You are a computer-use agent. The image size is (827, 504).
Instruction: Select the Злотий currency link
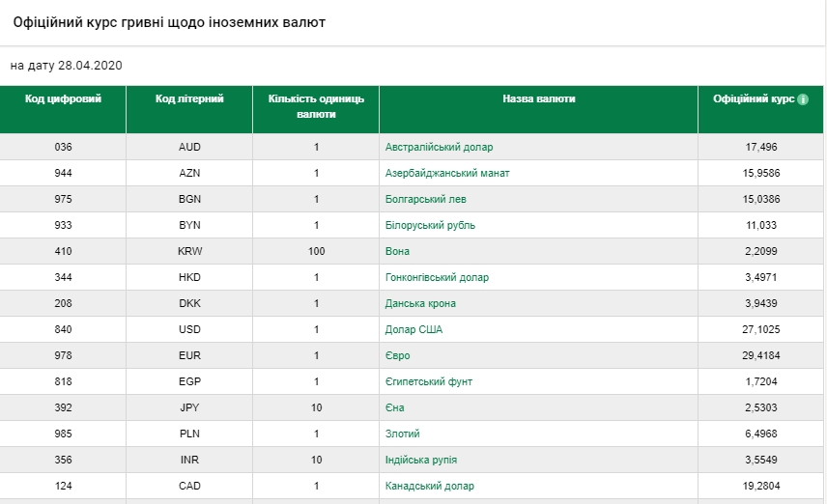tap(402, 434)
